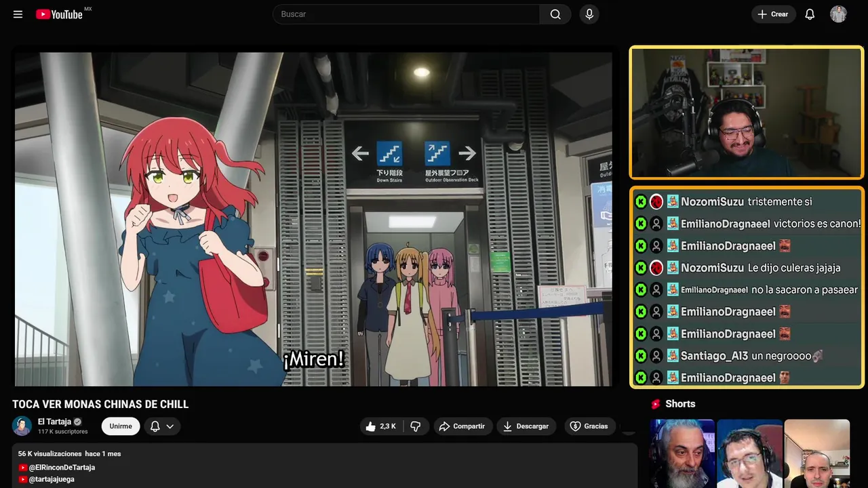Screen dimensions: 868x488
Task: Open the @ElRinconDeTartaja channel link
Action: click(62, 468)
